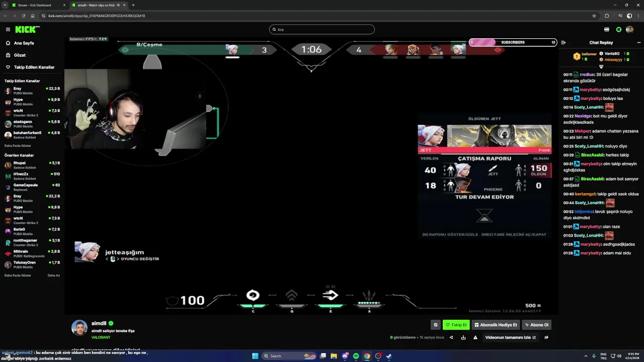Viewport: 644px width, 362px height.
Task: Open File Explorer from taskbar
Action: point(334,356)
